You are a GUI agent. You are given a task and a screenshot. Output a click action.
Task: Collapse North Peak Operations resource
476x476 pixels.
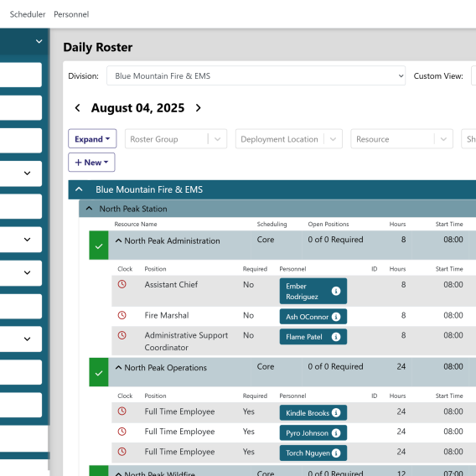point(119,368)
